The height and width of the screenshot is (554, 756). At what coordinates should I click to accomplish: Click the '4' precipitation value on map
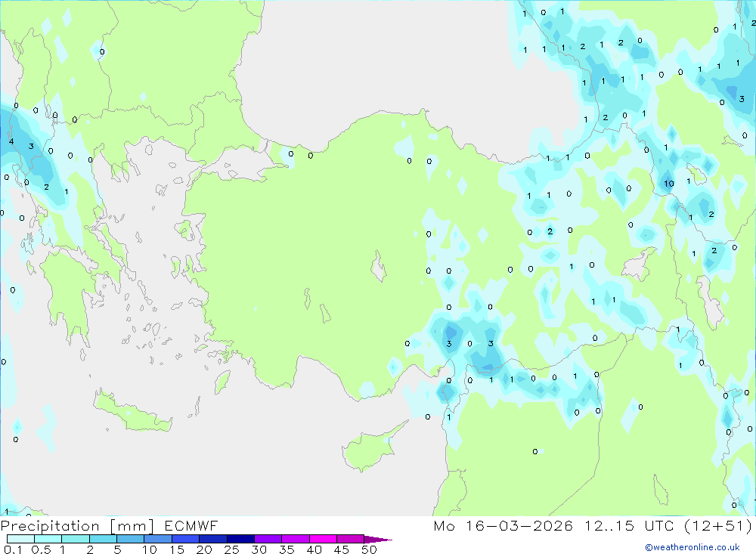pos(11,142)
